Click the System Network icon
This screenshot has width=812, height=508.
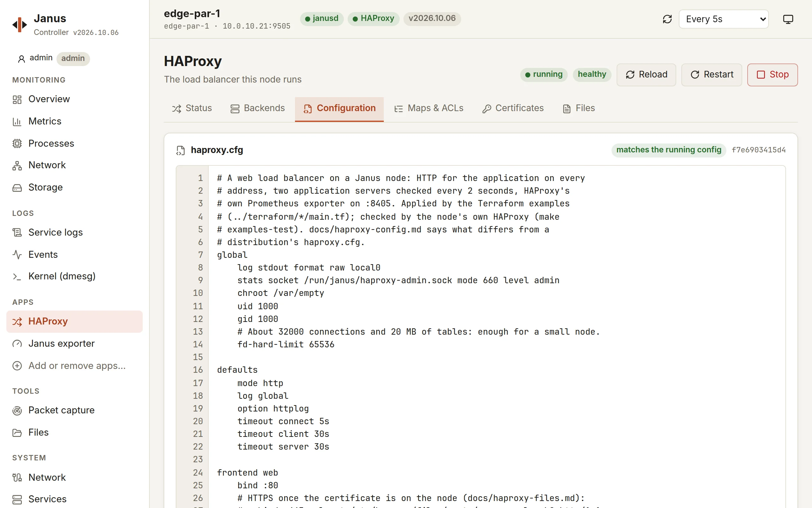click(17, 478)
